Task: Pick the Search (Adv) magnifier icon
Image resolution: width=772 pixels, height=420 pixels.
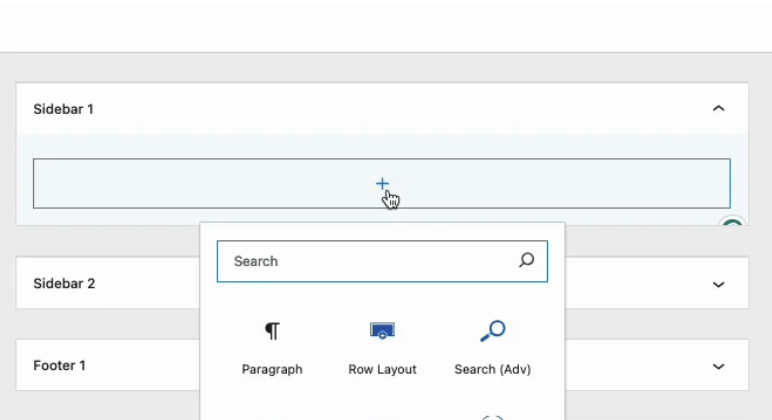Action: [x=492, y=331]
